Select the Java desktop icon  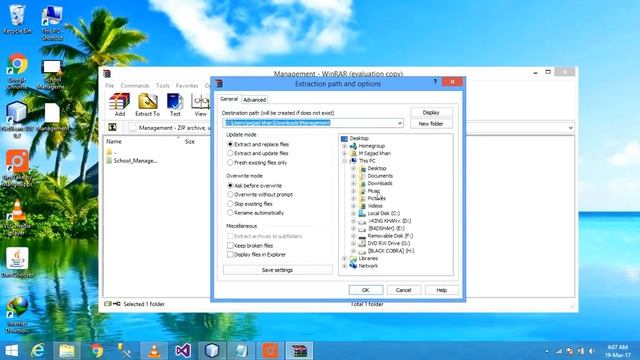tap(17, 262)
